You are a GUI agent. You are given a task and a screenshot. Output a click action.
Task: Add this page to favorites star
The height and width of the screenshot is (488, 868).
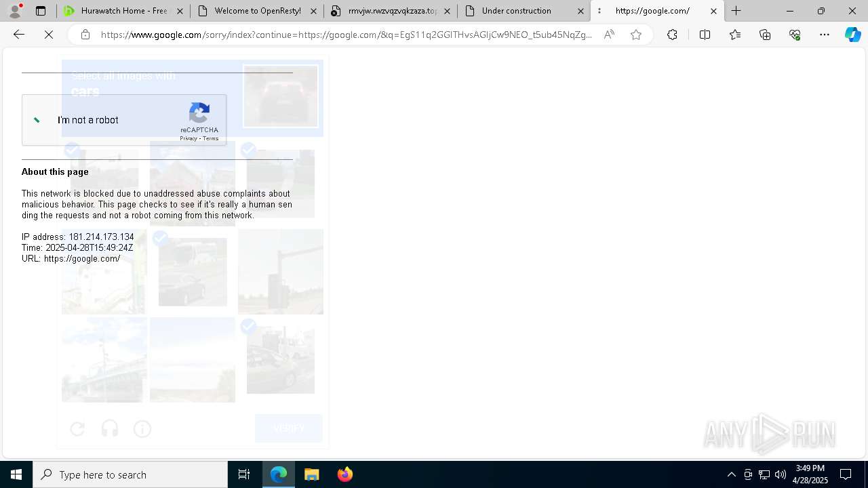tap(636, 35)
